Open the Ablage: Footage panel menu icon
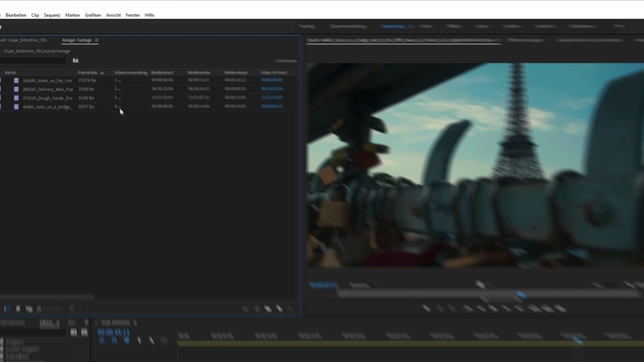The width and height of the screenshot is (644, 362). [97, 40]
